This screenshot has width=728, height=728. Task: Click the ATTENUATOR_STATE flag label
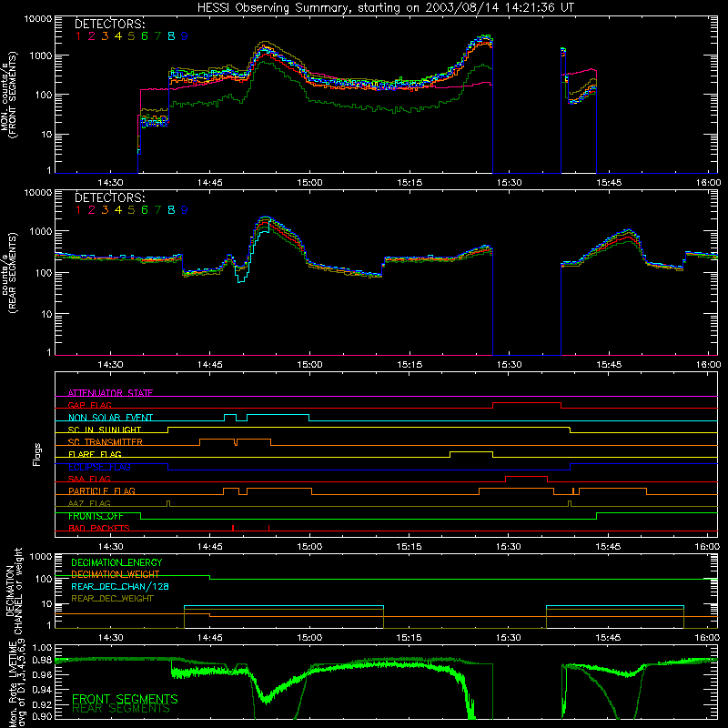[x=110, y=393]
